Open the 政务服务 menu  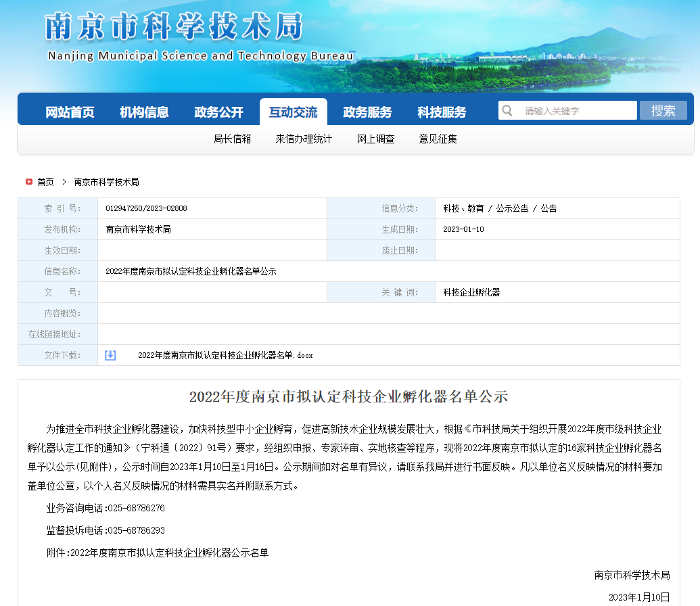coord(367,112)
